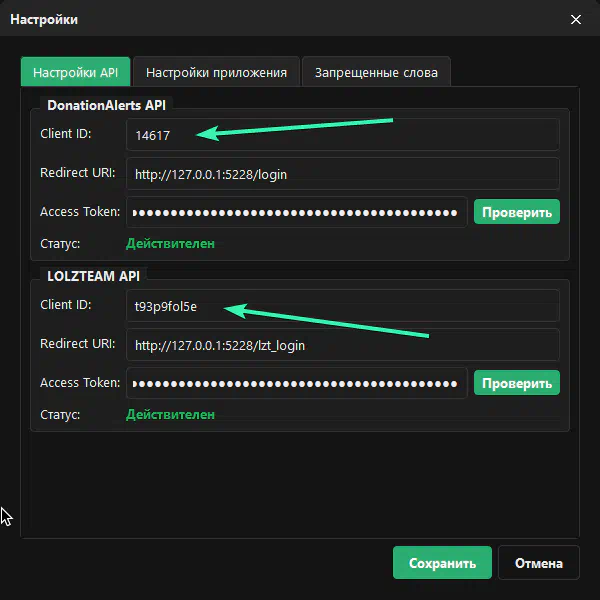The height and width of the screenshot is (600, 600).
Task: Click the DonationAlerts Действителен status text
Action: point(170,243)
